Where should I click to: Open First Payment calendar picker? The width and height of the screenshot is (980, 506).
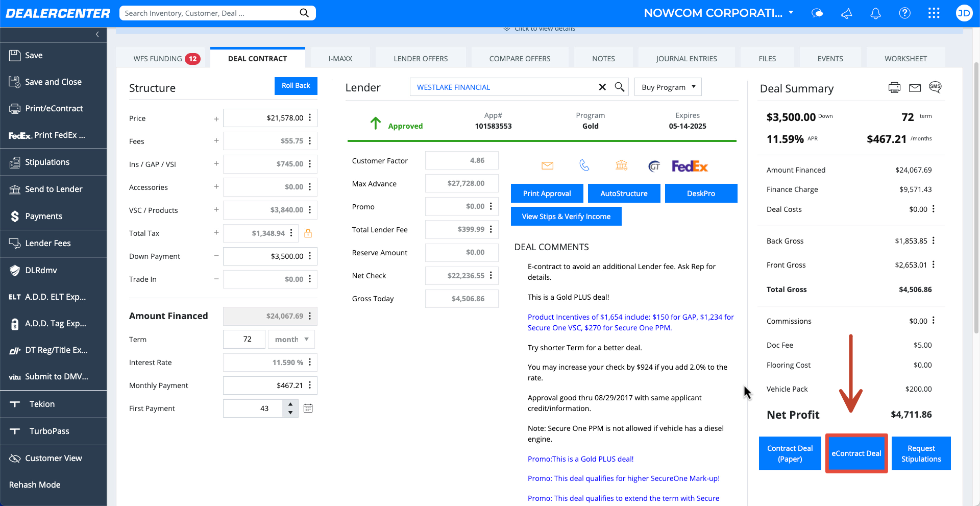[308, 408]
